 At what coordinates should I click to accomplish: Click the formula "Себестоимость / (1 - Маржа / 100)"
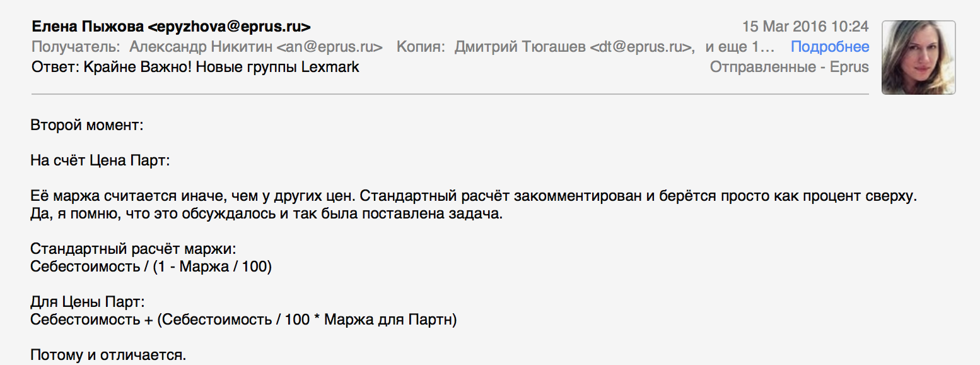click(x=151, y=266)
